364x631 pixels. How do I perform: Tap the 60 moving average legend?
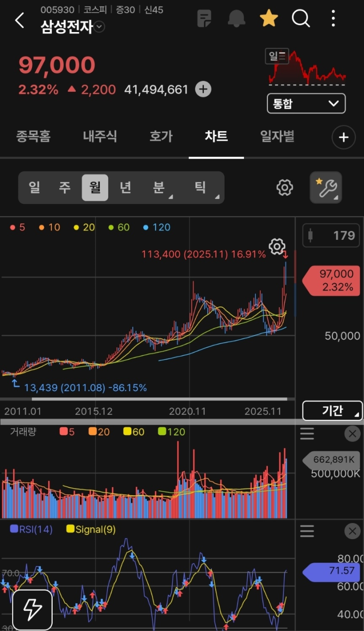pyautogui.click(x=119, y=227)
